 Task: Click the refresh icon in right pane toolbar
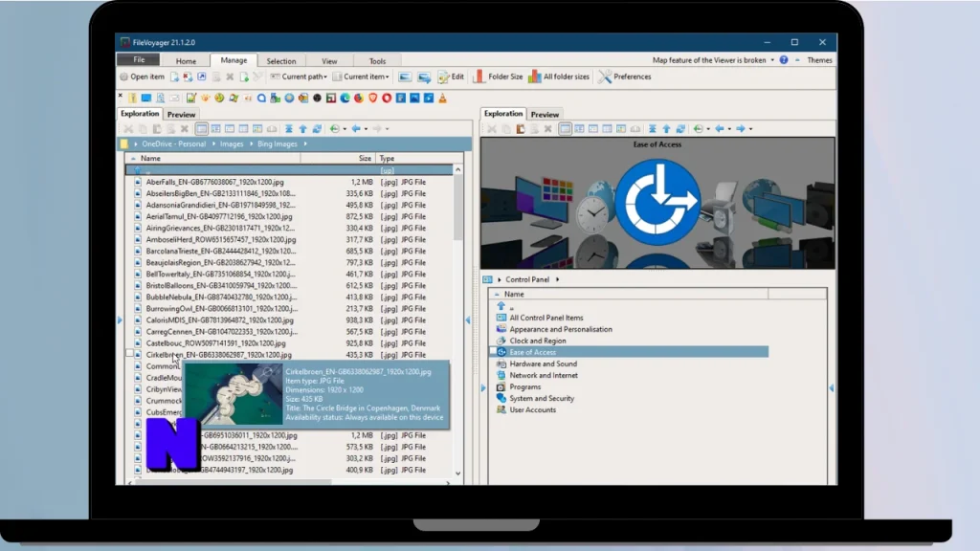tap(680, 129)
